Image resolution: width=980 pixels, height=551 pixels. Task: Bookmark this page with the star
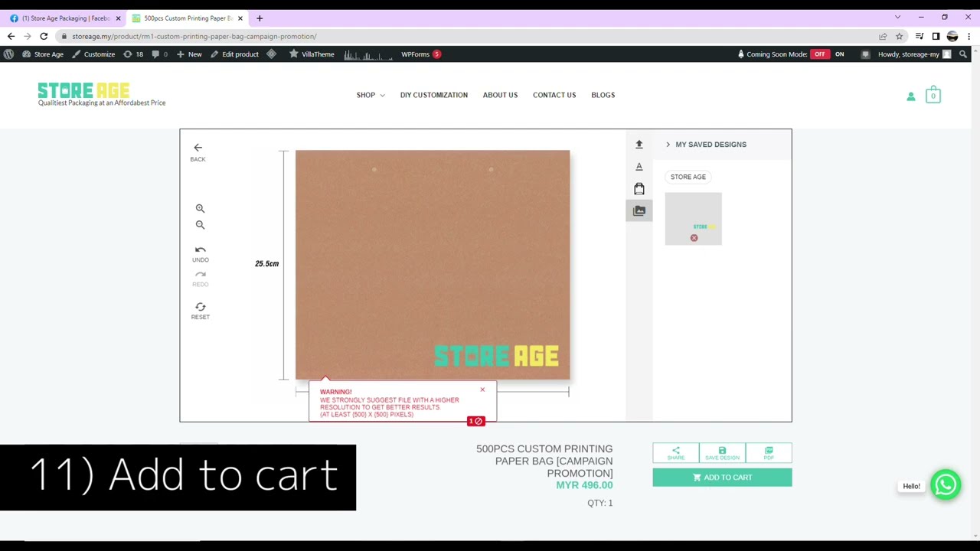(x=899, y=36)
